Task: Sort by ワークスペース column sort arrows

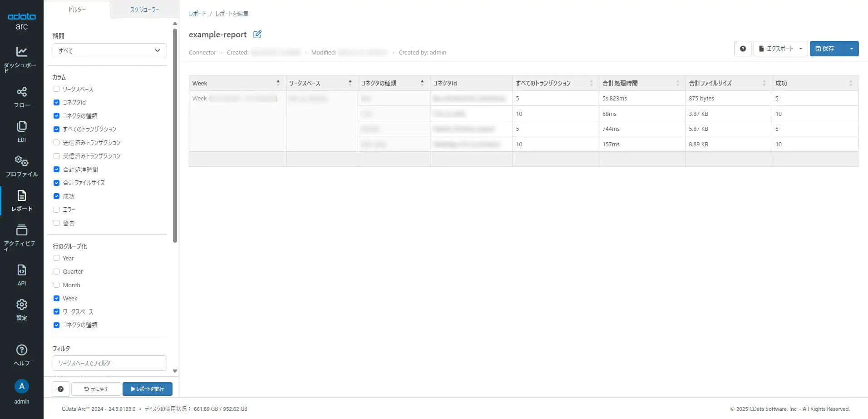Action: 350,83
